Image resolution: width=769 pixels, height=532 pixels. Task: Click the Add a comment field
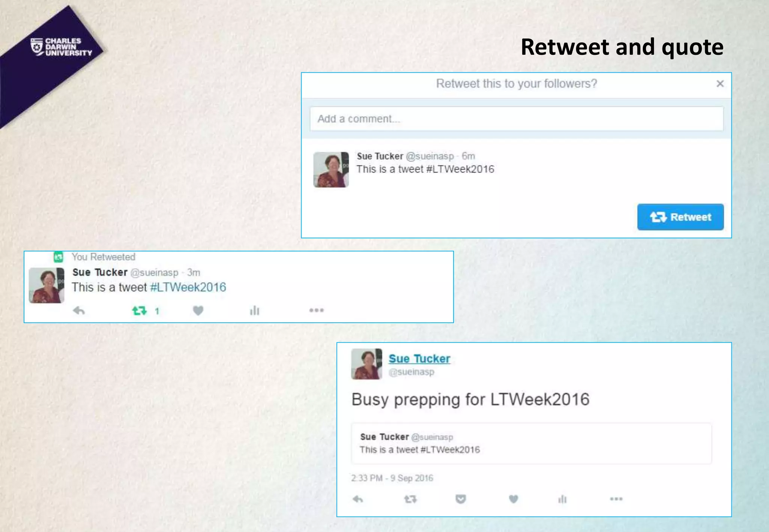pyautogui.click(x=517, y=119)
